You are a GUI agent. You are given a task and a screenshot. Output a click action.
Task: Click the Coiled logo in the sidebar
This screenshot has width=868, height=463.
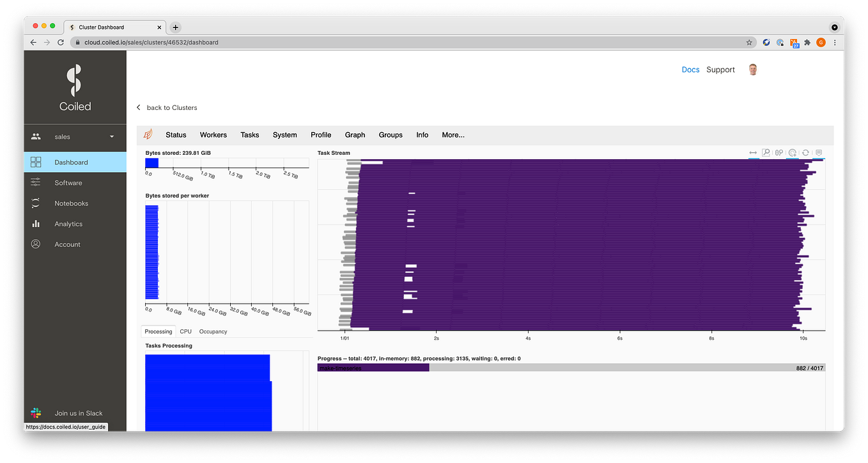(x=75, y=87)
